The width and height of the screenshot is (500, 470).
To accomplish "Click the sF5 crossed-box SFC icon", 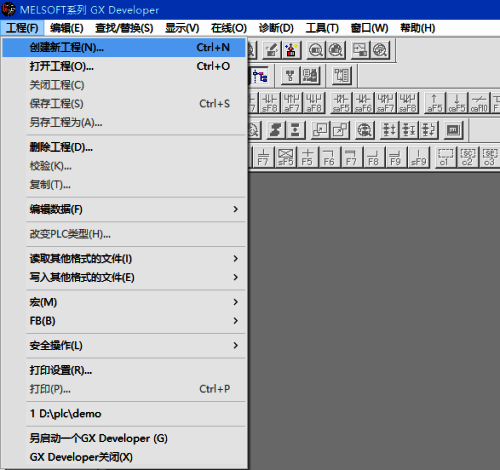I will tap(286, 157).
